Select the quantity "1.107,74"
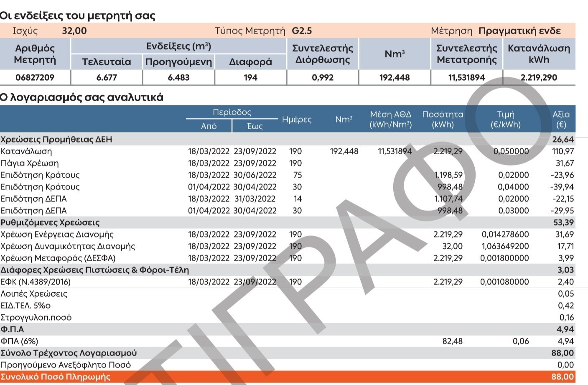Screen dimensions: 588x385 pos(448,199)
